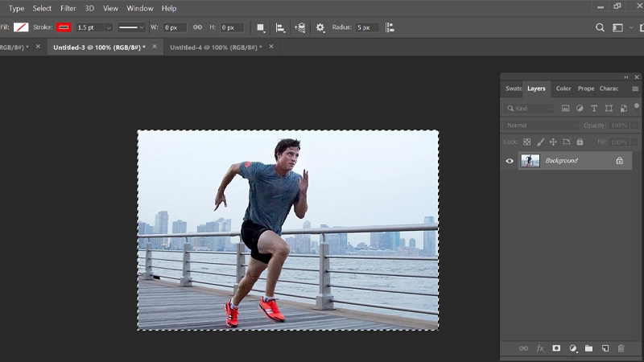The height and width of the screenshot is (362, 644).
Task: Expand the stroke width dropdown arrow
Action: point(109,28)
